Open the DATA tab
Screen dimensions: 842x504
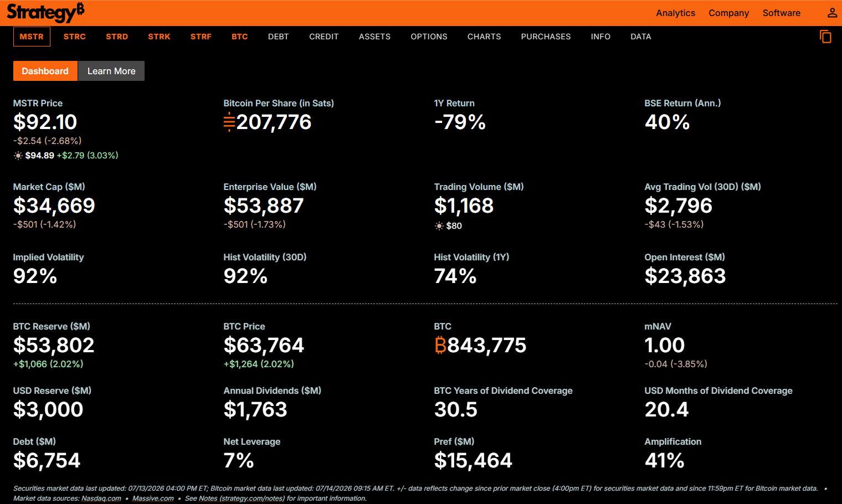(641, 37)
